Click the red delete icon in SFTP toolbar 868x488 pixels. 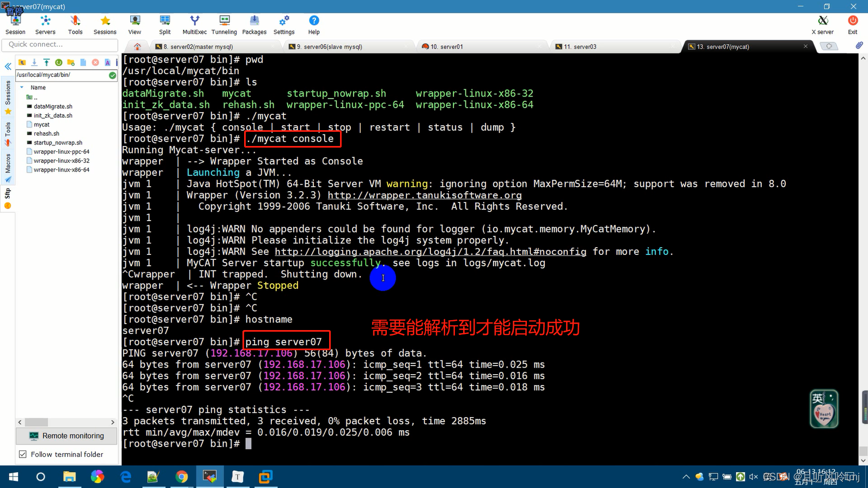pyautogui.click(x=95, y=63)
